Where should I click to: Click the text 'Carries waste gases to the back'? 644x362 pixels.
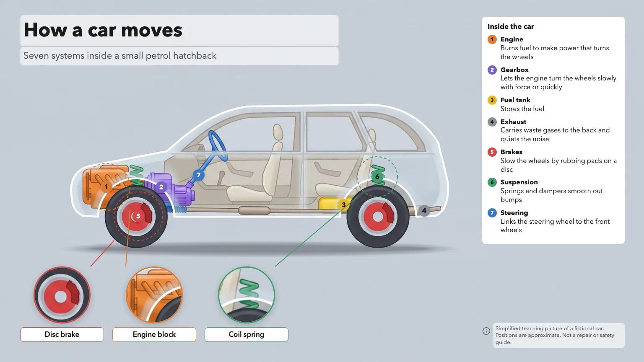coord(548,130)
